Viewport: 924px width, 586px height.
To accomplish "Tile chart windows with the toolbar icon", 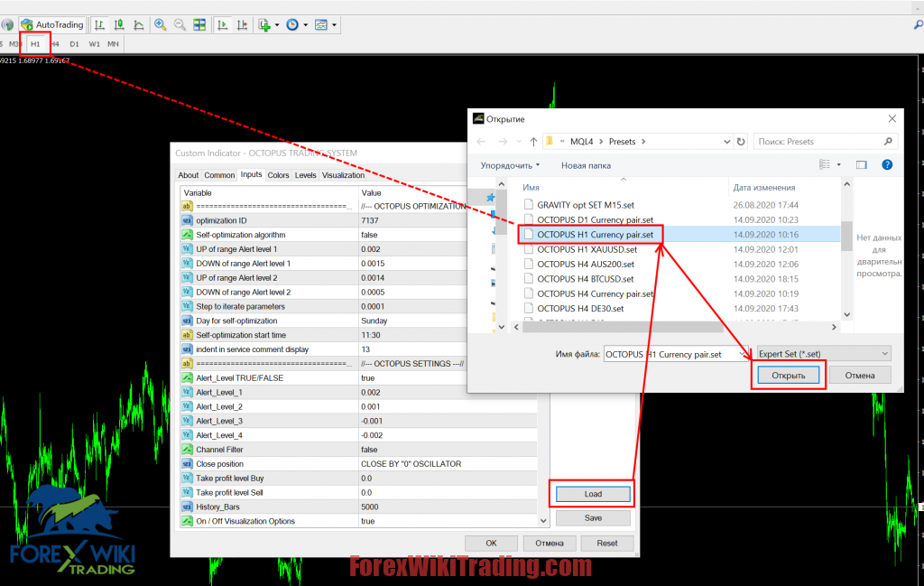I will [199, 24].
